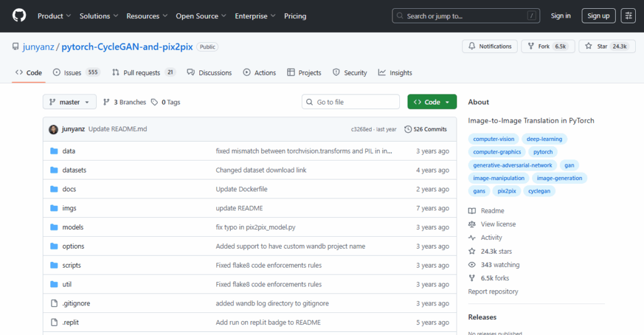Open the Update README.md commit message
This screenshot has height=335, width=644.
[118, 129]
